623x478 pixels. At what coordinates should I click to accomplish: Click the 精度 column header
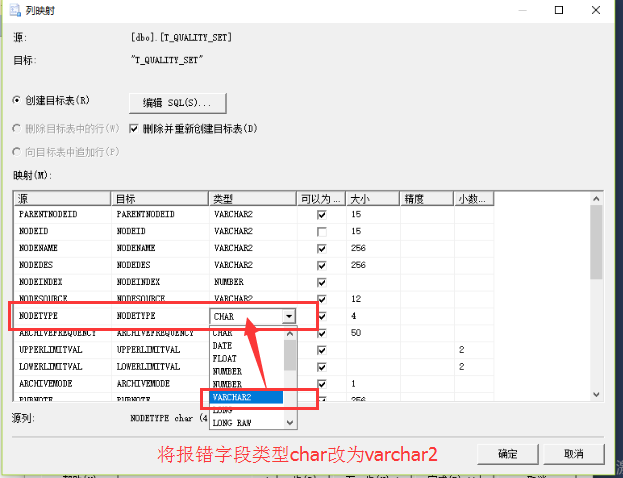(x=427, y=199)
